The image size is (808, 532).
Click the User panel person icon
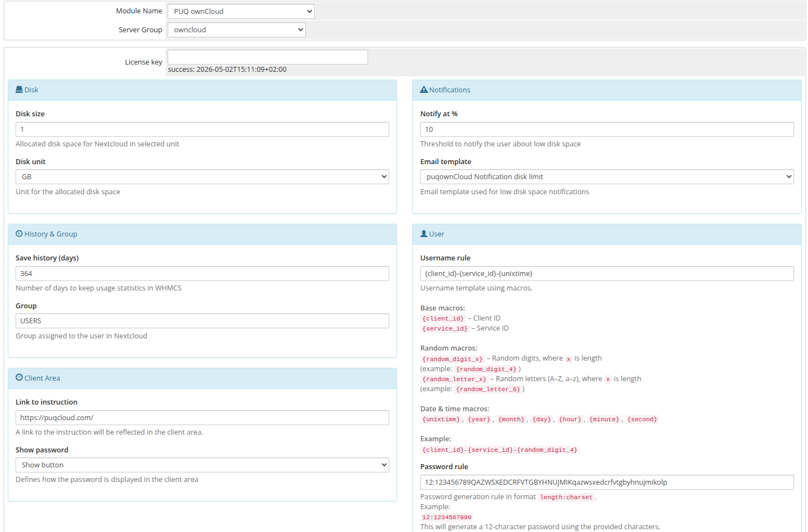pyautogui.click(x=424, y=234)
